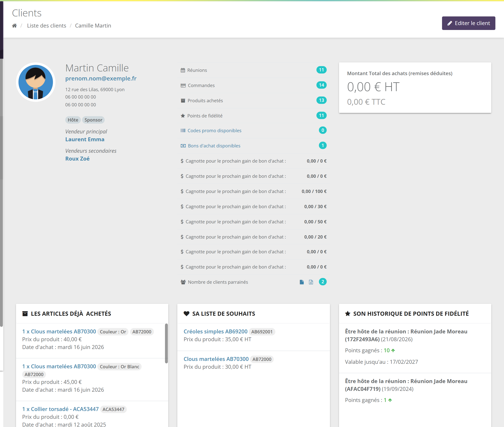Export sponsored clients with file icon
Screen dimensions: 504x427
tap(301, 282)
